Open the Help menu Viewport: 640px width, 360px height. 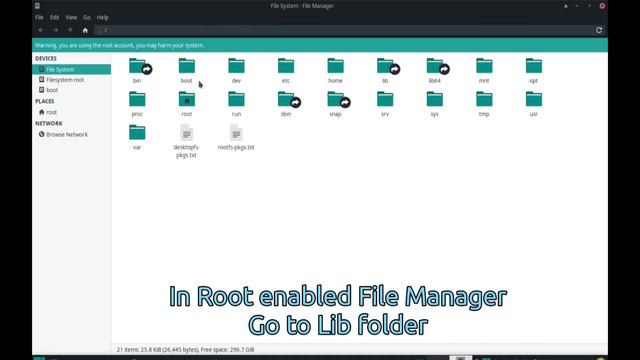coord(102,18)
